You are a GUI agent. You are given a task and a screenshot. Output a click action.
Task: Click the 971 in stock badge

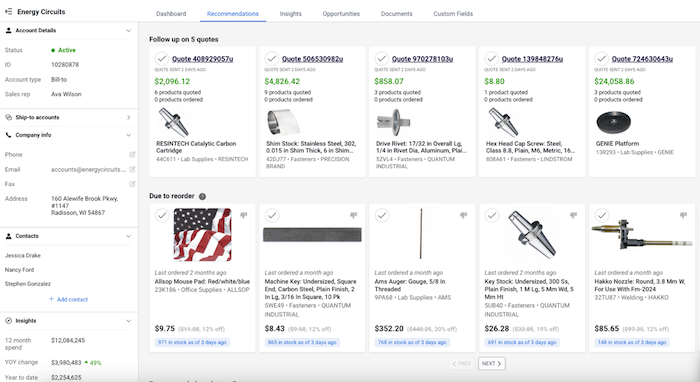192,342
